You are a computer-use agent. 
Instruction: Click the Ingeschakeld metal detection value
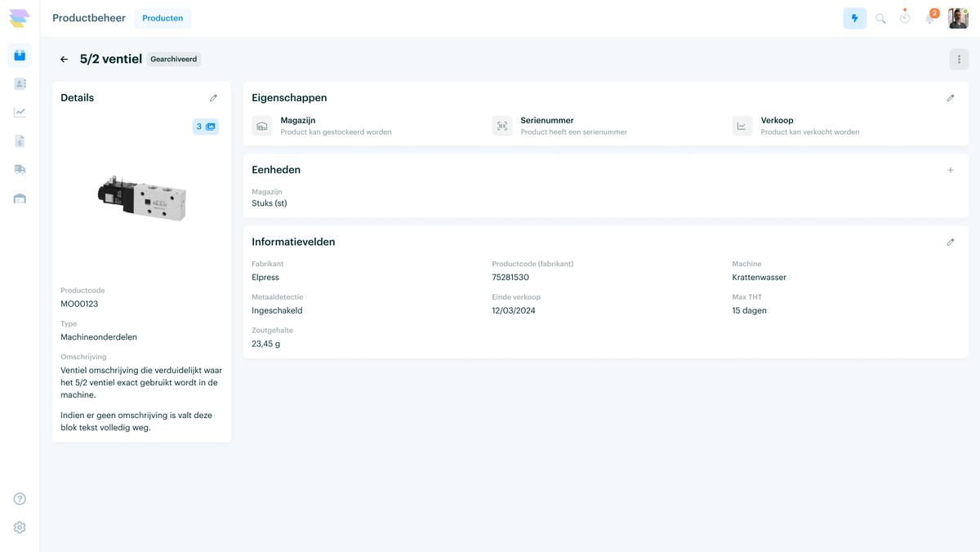click(277, 310)
